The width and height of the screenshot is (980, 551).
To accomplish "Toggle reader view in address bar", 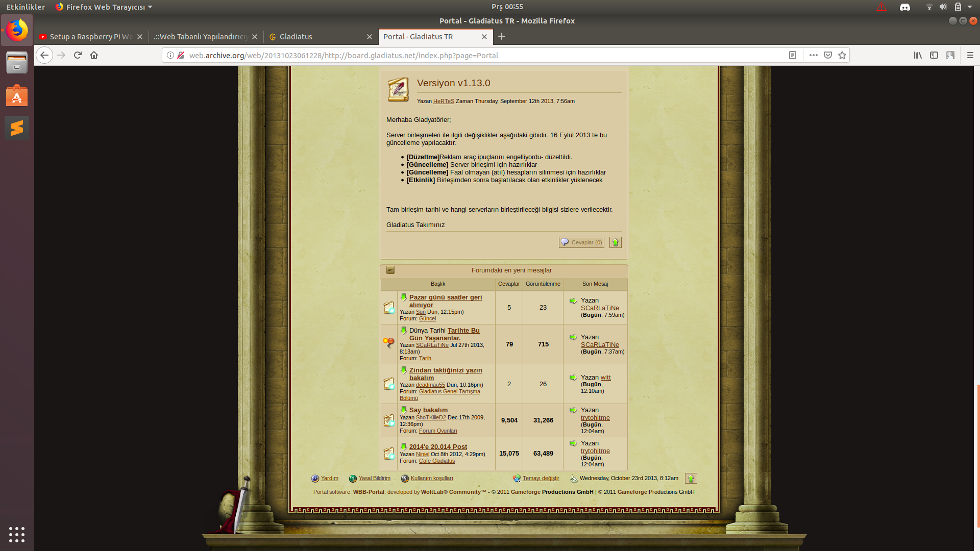I will tap(793, 55).
